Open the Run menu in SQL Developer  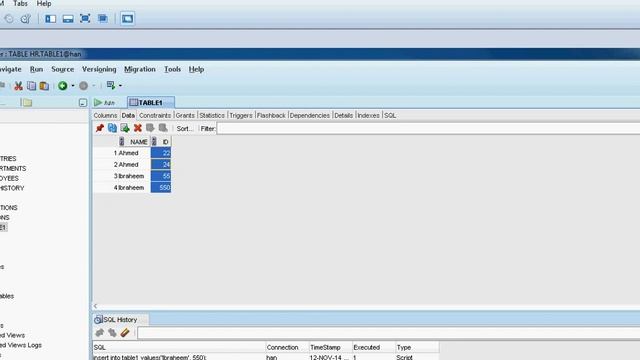[x=36, y=69]
